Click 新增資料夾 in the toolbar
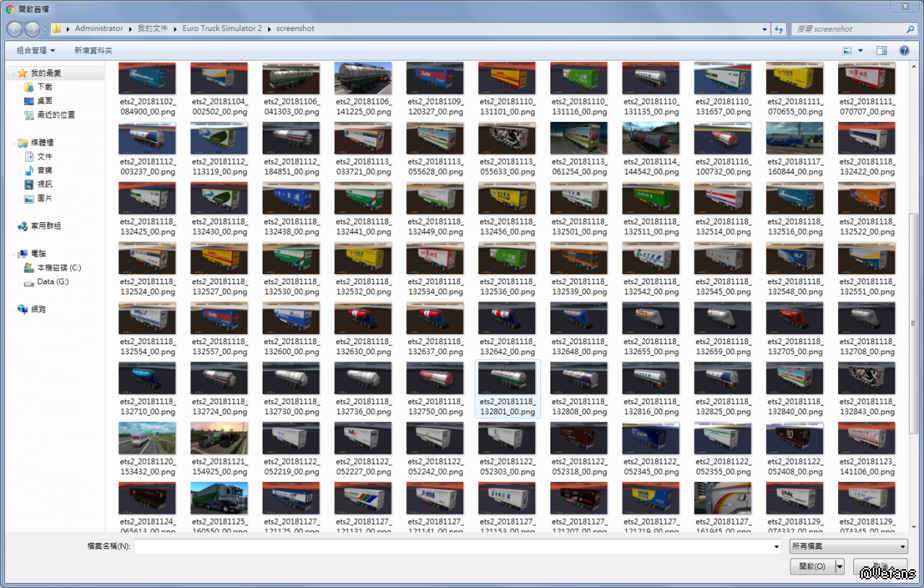924x588 pixels. [93, 51]
